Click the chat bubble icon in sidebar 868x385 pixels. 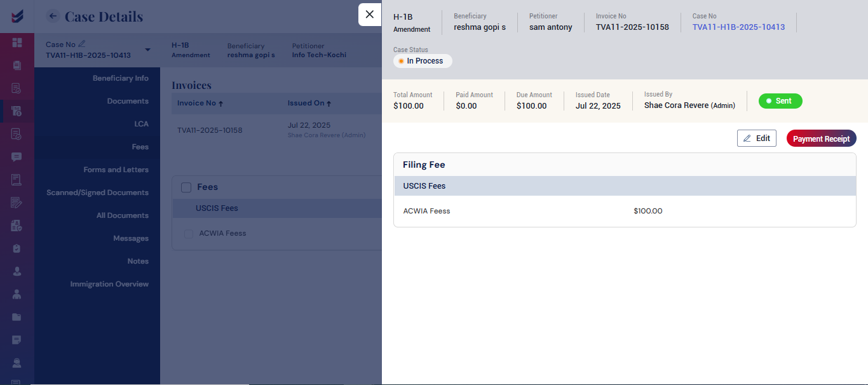(x=17, y=157)
